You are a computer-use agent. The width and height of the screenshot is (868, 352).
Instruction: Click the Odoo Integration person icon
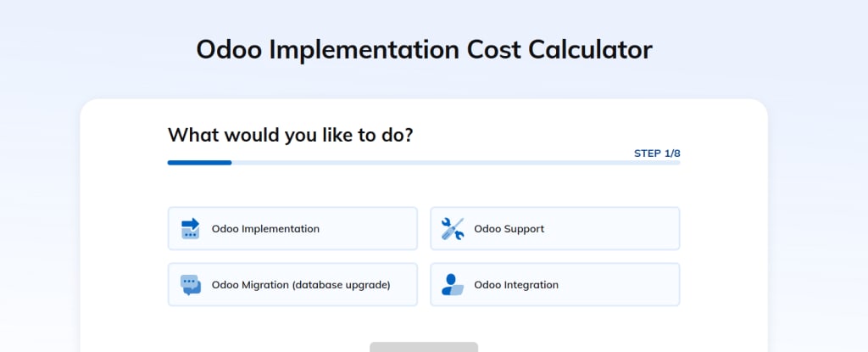point(453,285)
